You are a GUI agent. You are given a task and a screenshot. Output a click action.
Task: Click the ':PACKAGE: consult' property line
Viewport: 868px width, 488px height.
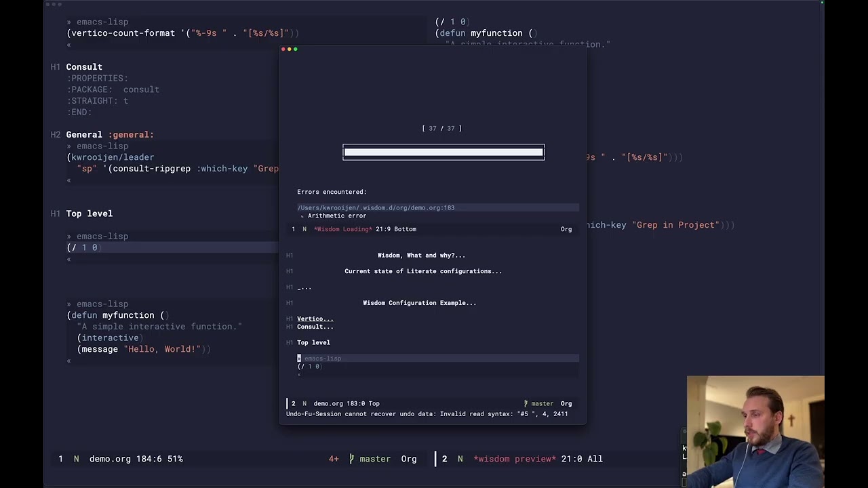[x=113, y=89]
